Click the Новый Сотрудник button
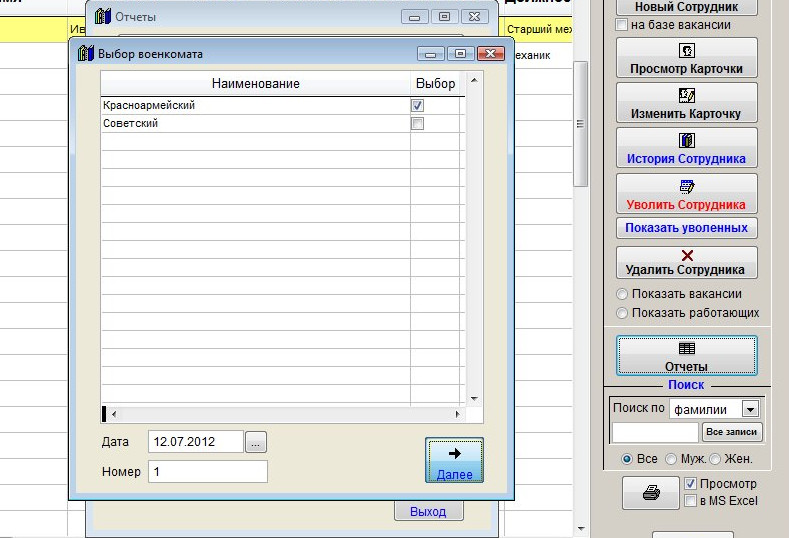 (x=686, y=7)
